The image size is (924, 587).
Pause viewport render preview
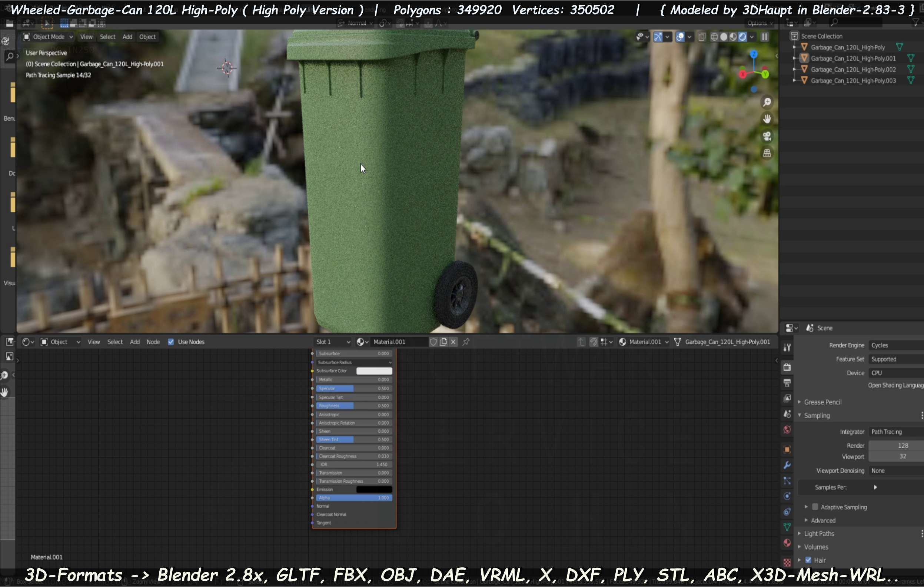764,37
